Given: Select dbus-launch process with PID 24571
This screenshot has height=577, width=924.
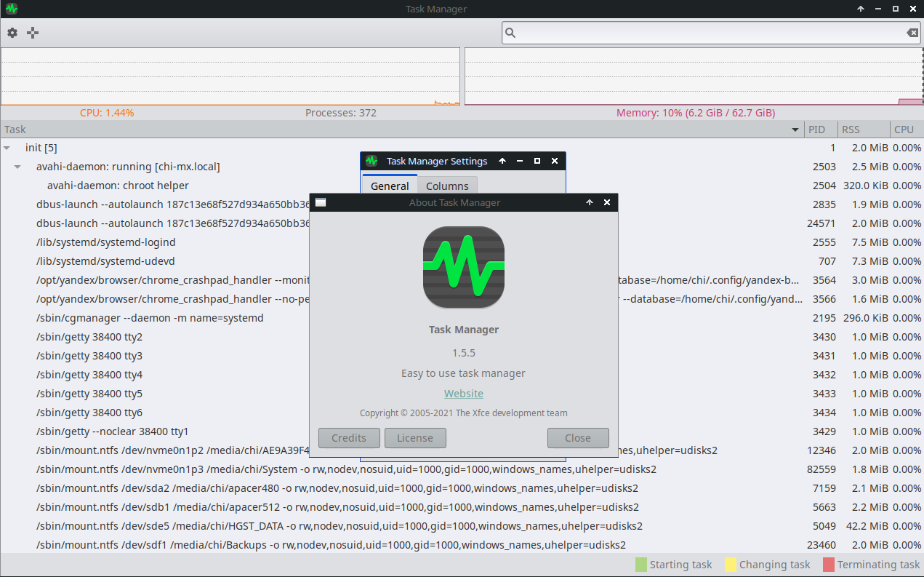Looking at the screenshot, I should [x=462, y=223].
